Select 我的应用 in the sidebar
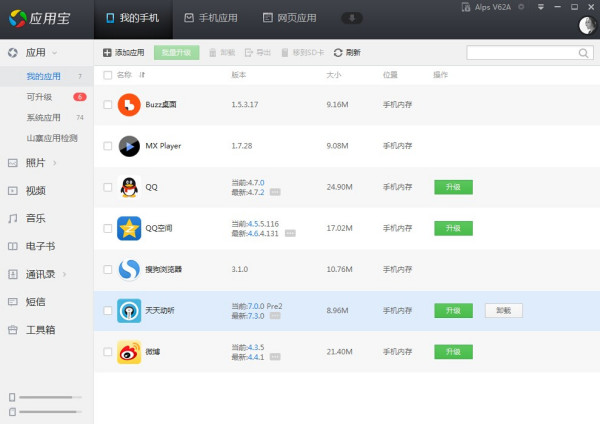The image size is (600, 424). (x=46, y=76)
